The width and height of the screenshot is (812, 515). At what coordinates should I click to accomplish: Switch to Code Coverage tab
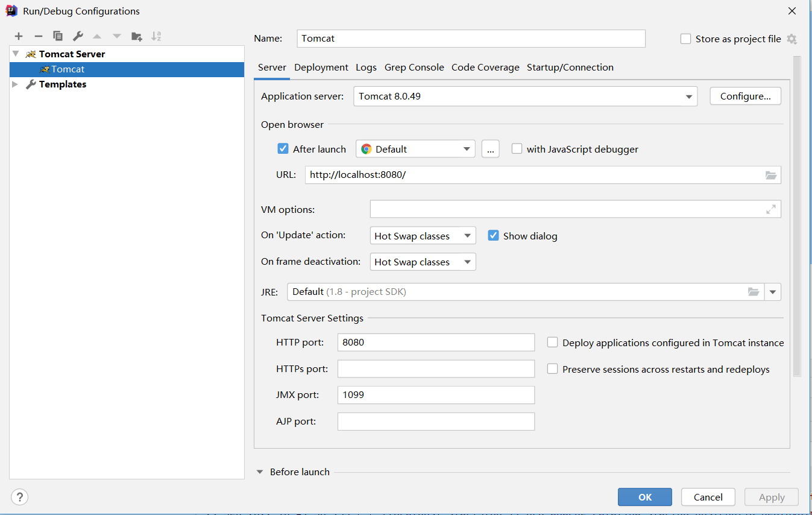[485, 68]
